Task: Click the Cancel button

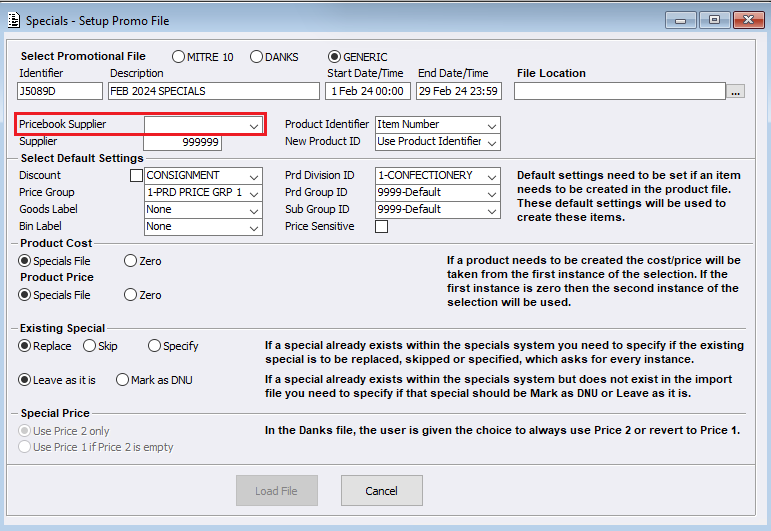Action: 382,491
